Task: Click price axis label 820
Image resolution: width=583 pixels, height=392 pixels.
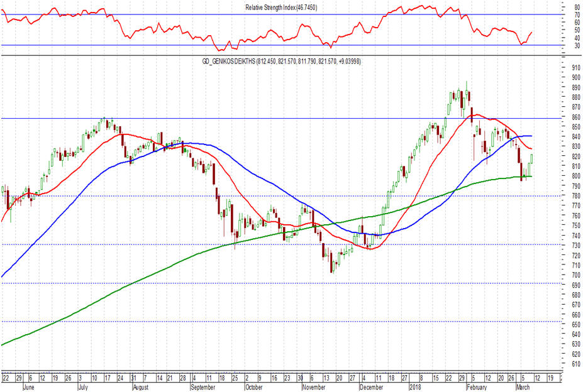Action: point(576,156)
